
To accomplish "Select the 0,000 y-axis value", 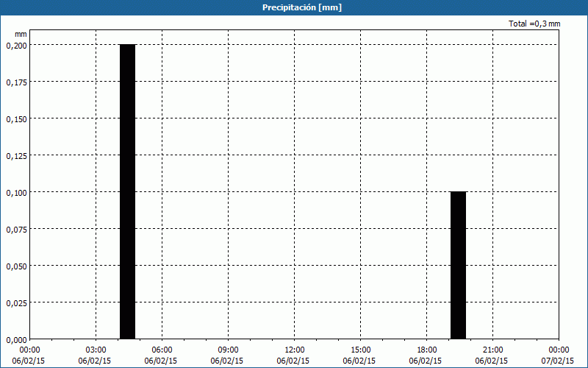I will (16, 340).
